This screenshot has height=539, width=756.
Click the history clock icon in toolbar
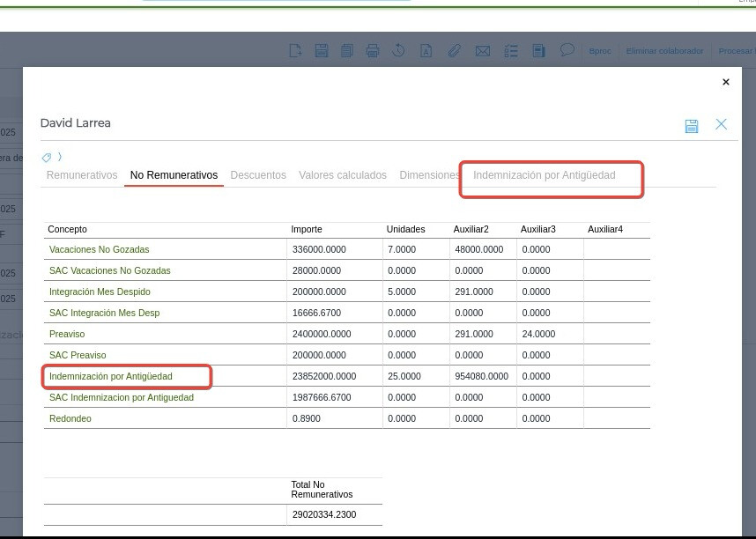pyautogui.click(x=398, y=51)
